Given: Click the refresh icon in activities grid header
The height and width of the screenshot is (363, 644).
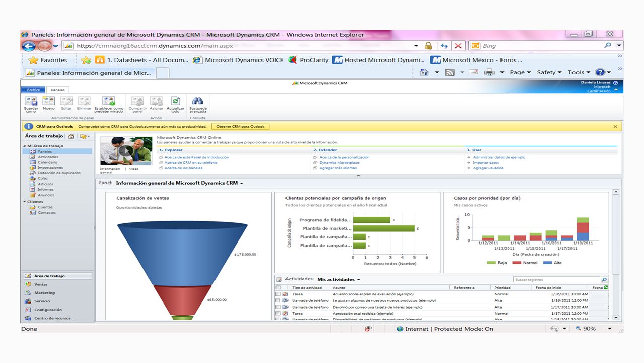Looking at the screenshot, I should (x=605, y=288).
